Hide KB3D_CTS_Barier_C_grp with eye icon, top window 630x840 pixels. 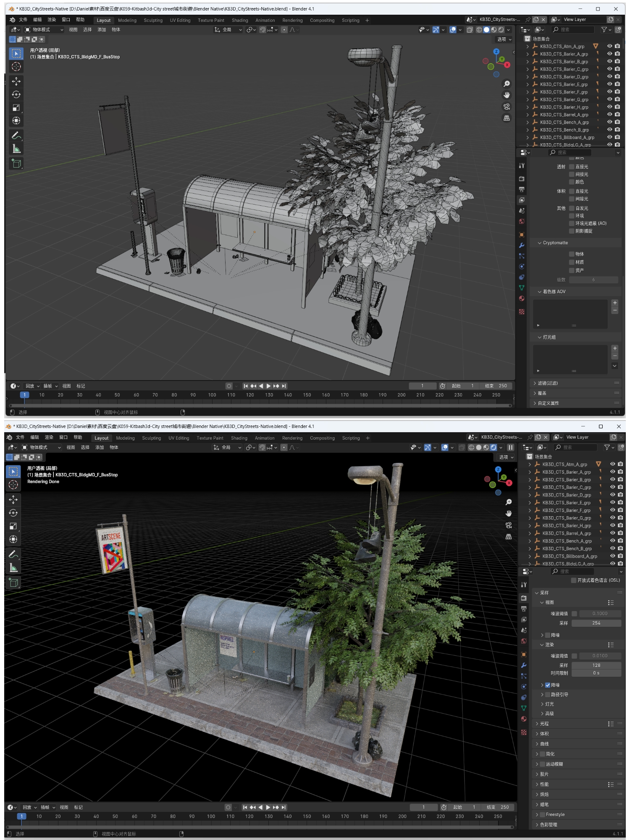coord(610,69)
